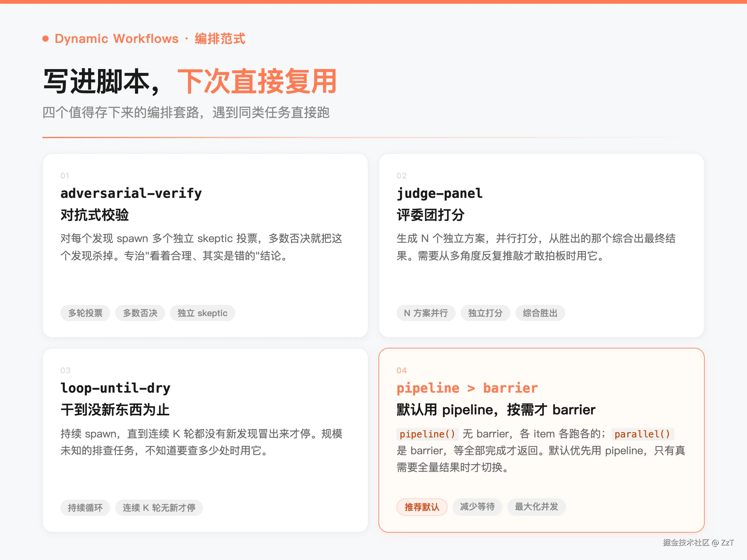This screenshot has height=560, width=747.
Task: Click the "连续 K 轮无新才停" tag
Action: pyautogui.click(x=159, y=508)
